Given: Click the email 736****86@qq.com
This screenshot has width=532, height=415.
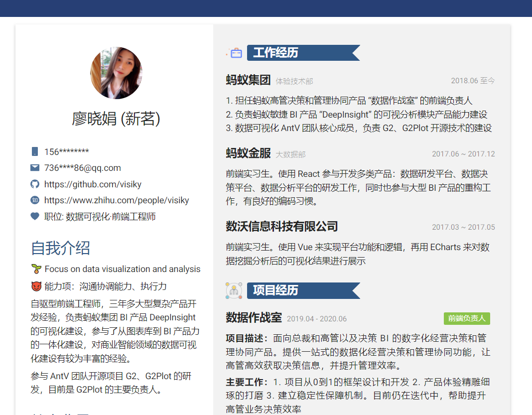Looking at the screenshot, I should (x=83, y=168).
